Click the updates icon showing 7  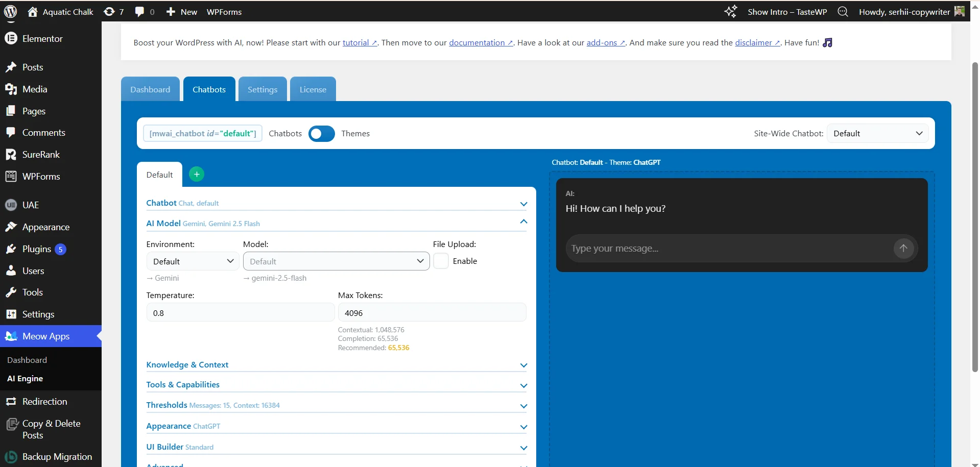click(113, 11)
